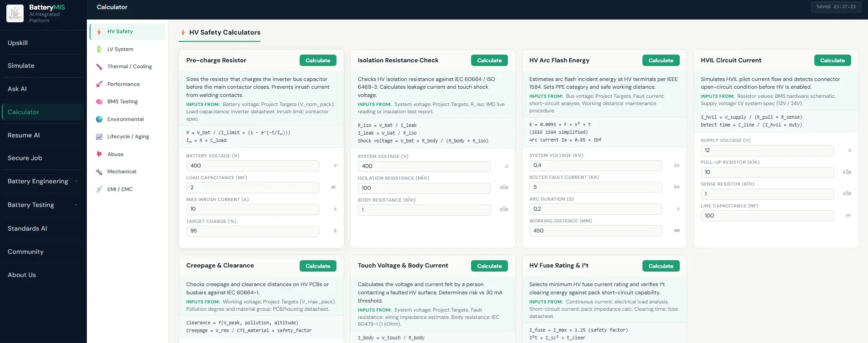Edit the Body Resistance field
The height and width of the screenshot is (343, 868).
pyautogui.click(x=424, y=210)
